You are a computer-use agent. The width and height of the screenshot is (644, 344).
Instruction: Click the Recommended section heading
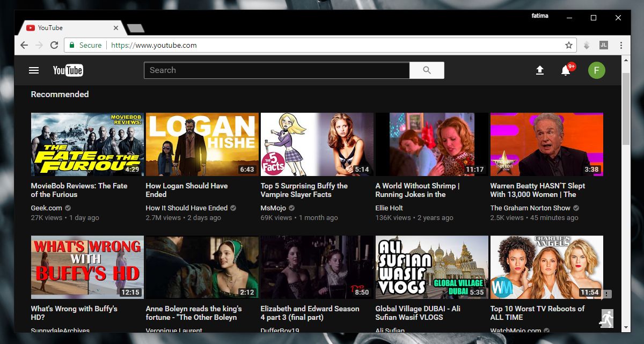coord(60,94)
